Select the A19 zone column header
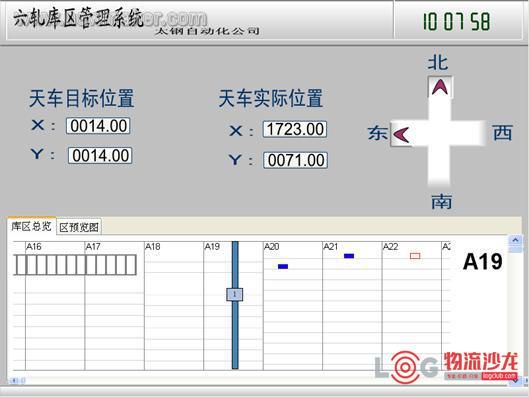529x397 pixels. [212, 247]
